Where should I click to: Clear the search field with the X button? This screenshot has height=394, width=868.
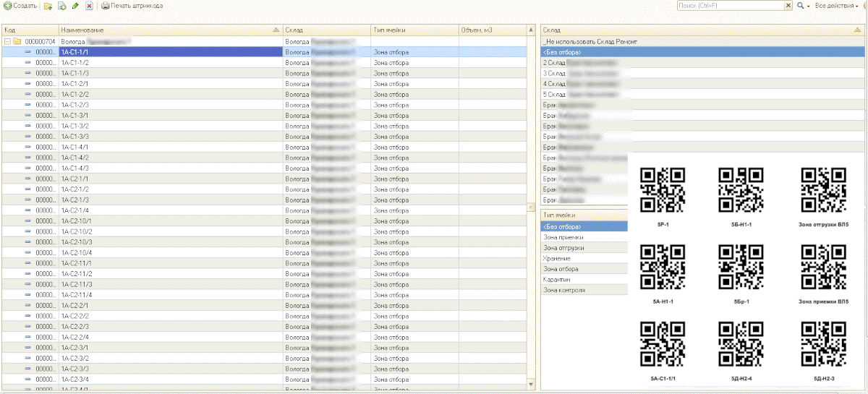pyautogui.click(x=788, y=5)
